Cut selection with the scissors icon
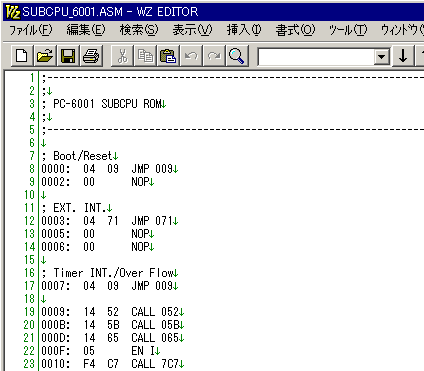Viewport: 424px width, 371px height. (x=122, y=56)
